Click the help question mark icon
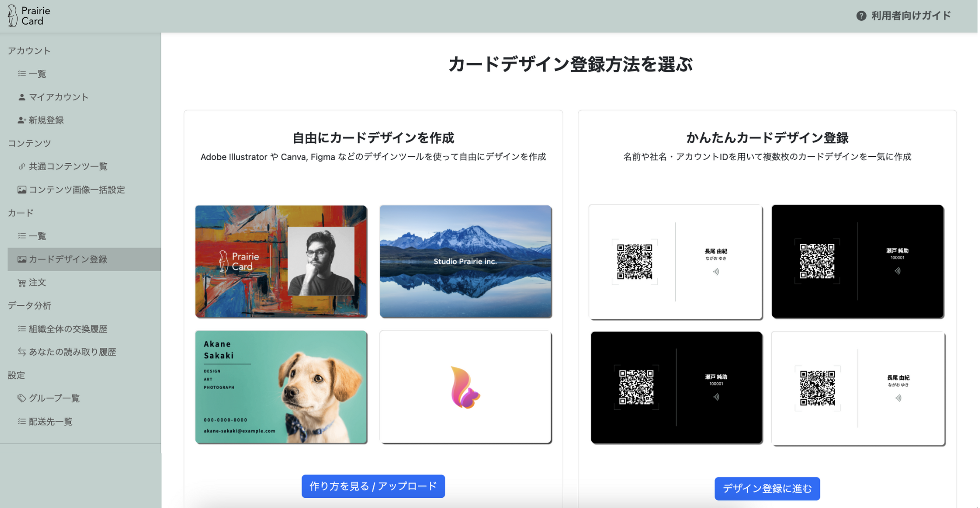Screen dimensions: 980x508 [x=861, y=16]
